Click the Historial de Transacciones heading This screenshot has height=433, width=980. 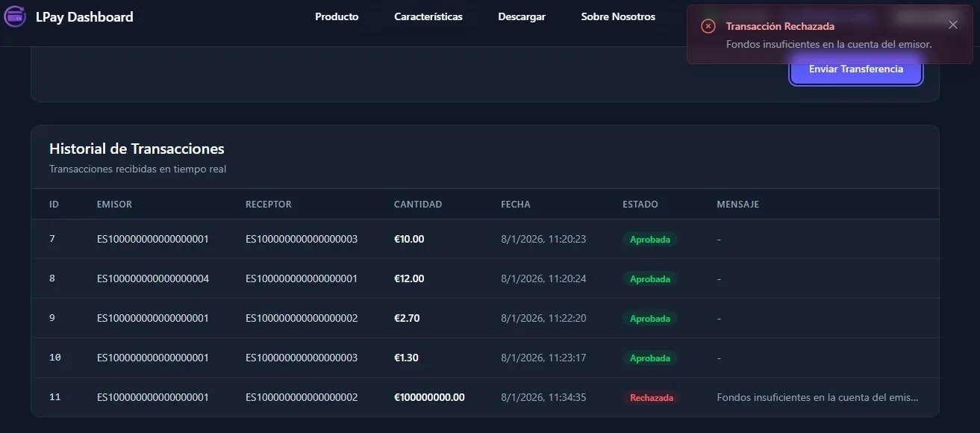pos(137,149)
